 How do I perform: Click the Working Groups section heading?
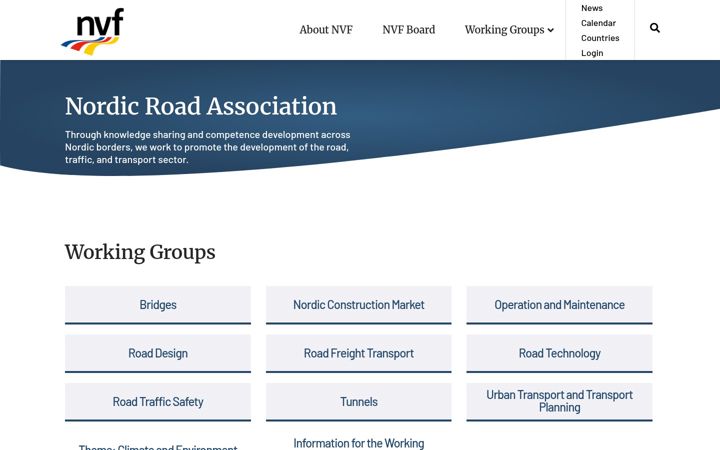140,253
